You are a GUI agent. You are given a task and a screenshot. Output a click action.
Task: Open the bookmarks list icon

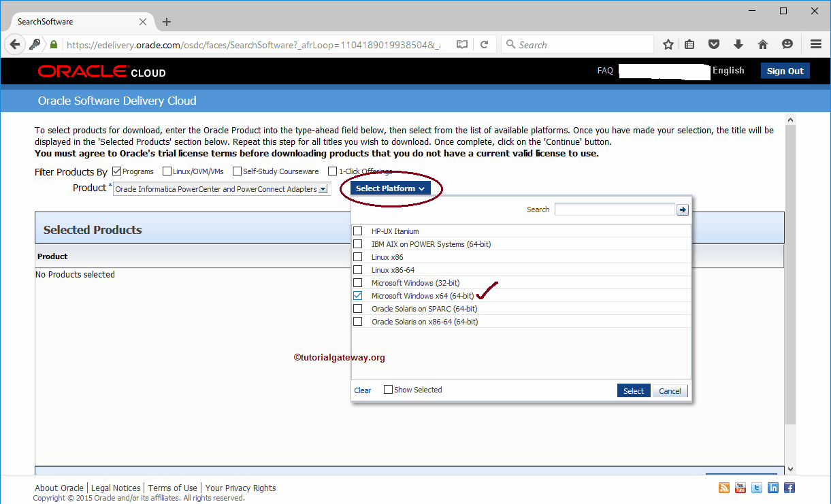coord(689,44)
